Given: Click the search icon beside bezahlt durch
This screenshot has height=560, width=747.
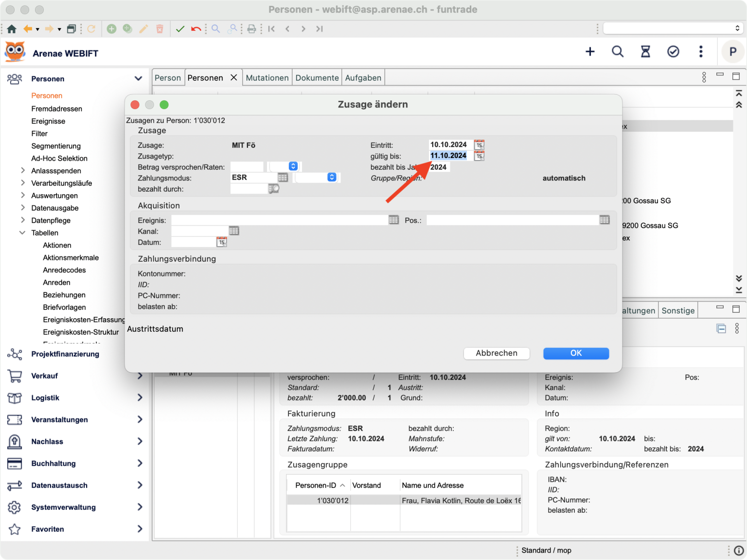Looking at the screenshot, I should click(274, 189).
